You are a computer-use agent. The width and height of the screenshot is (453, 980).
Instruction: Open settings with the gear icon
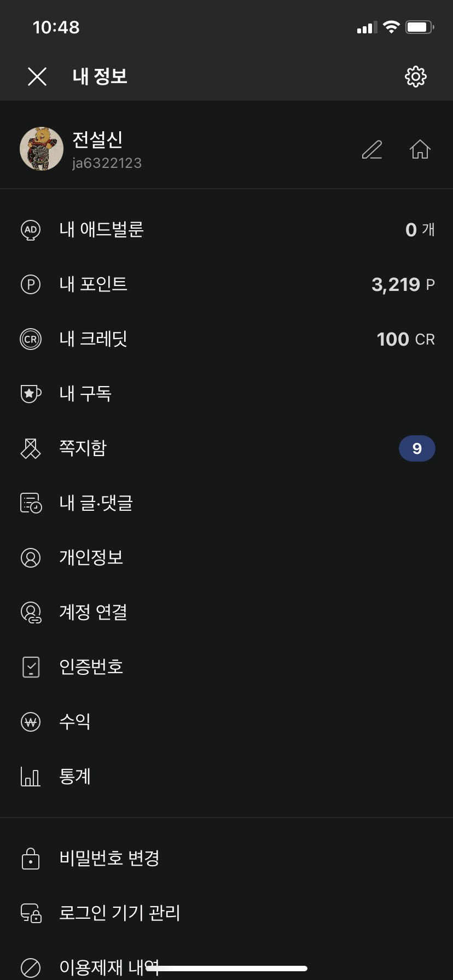(x=415, y=77)
